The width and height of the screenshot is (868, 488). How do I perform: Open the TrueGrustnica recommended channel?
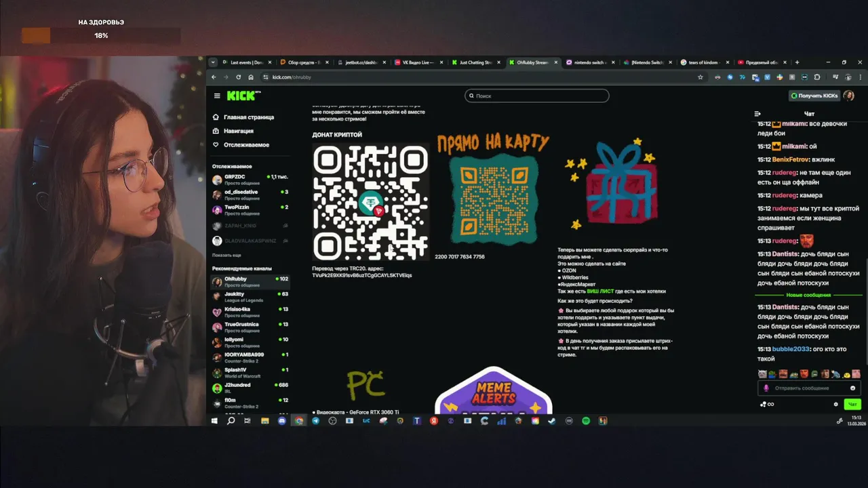(x=250, y=327)
